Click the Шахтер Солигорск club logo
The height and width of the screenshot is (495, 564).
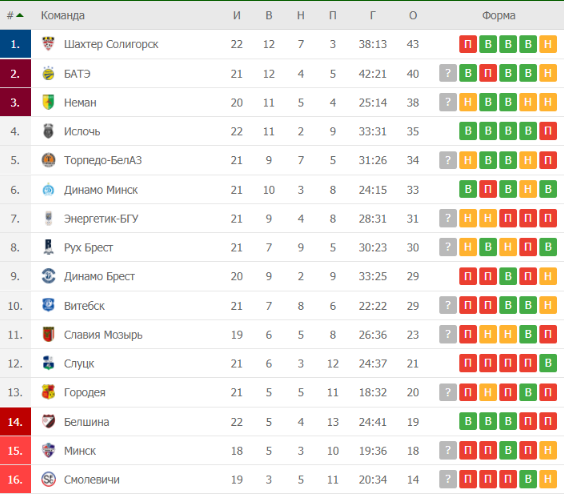tap(48, 44)
